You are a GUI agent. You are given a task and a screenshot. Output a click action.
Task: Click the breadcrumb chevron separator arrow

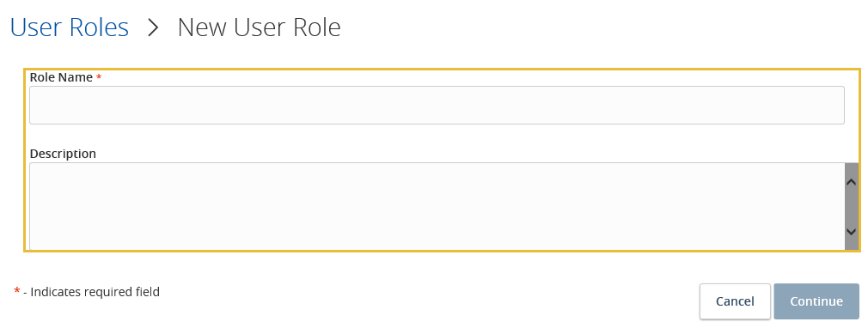coord(153,27)
